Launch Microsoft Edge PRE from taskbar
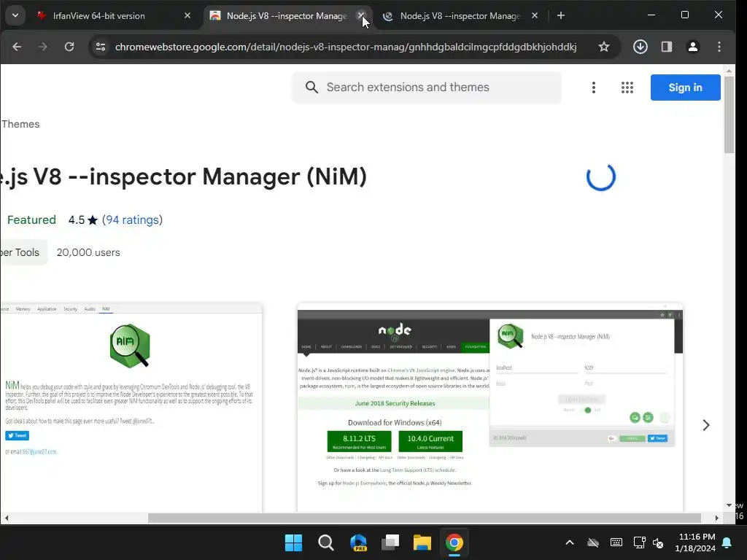Screen dimensions: 747x560 coord(358,542)
